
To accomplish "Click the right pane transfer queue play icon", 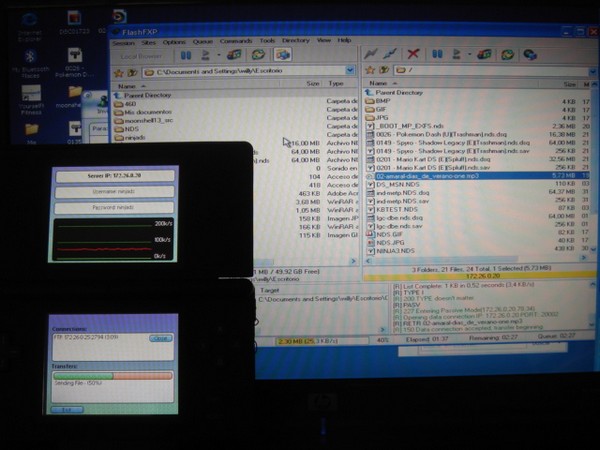I will pos(456,54).
